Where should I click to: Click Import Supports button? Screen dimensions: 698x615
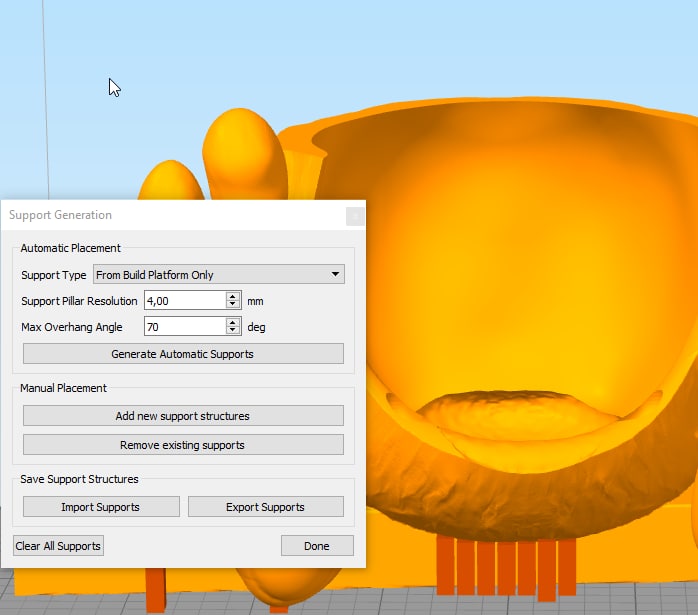tap(101, 507)
